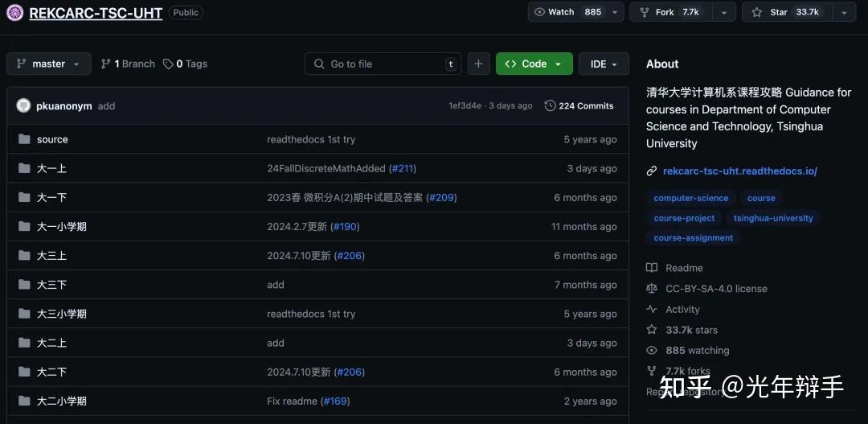868x424 pixels.
Task: Open the 大二下 folder
Action: 52,373
